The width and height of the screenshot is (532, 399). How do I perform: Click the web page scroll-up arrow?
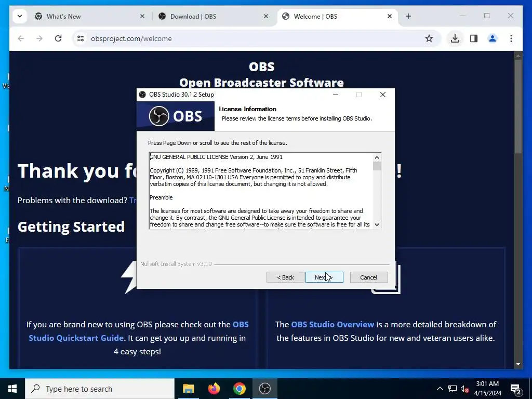tap(518, 55)
